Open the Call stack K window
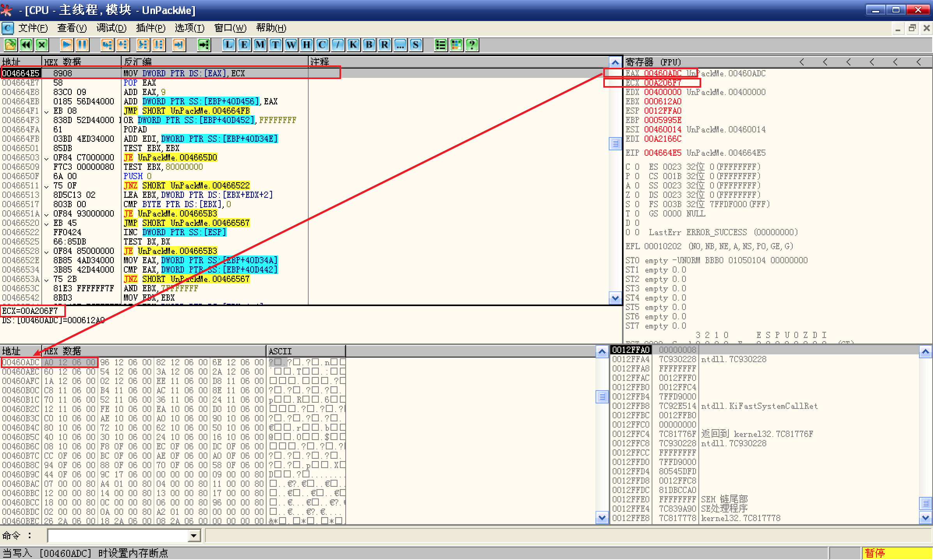Image resolution: width=933 pixels, height=560 pixels. pyautogui.click(x=353, y=45)
